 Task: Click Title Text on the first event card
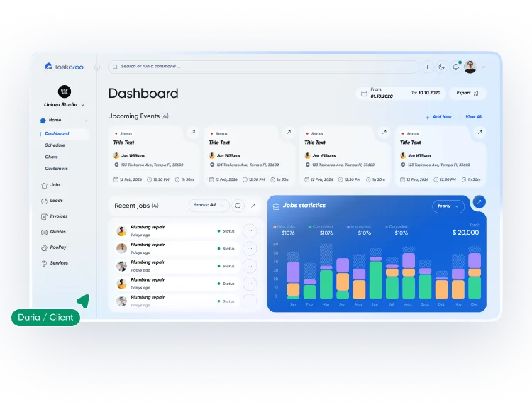click(x=124, y=143)
